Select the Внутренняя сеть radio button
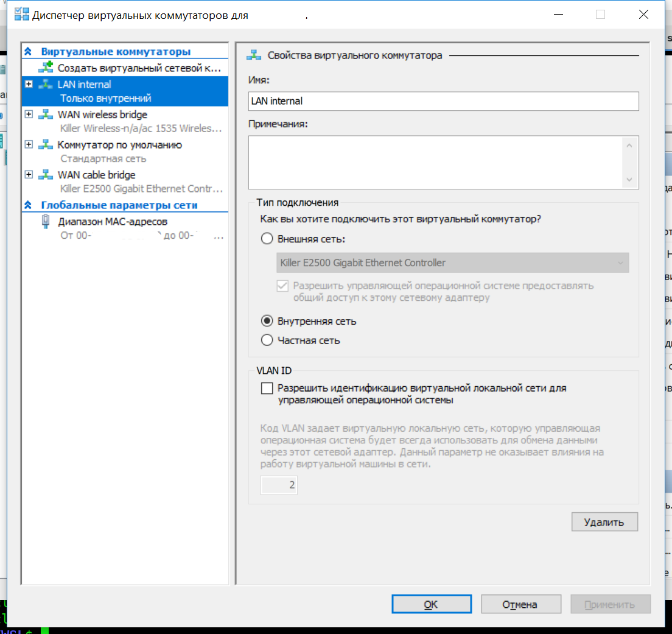Viewport: 672px width, 634px height. pos(267,320)
